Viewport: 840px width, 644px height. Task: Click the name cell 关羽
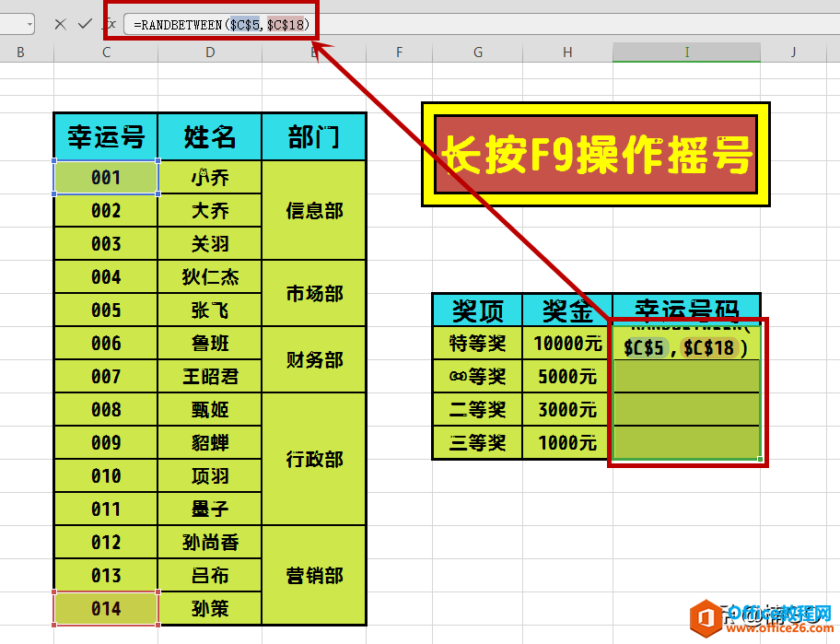tap(210, 244)
